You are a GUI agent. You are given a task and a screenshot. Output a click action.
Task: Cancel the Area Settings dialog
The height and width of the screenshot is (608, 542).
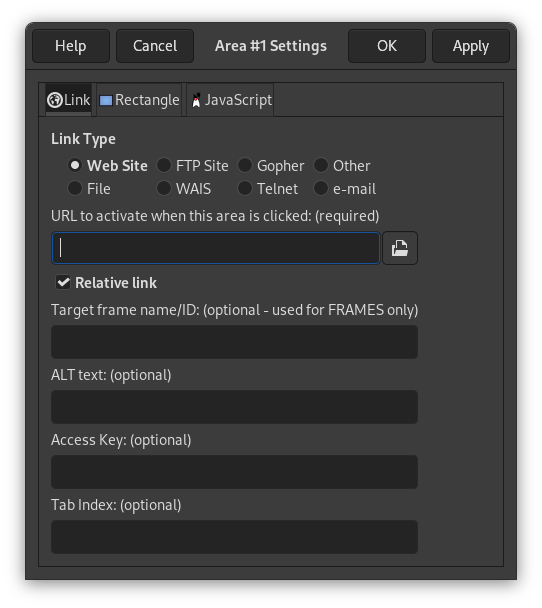pos(155,46)
